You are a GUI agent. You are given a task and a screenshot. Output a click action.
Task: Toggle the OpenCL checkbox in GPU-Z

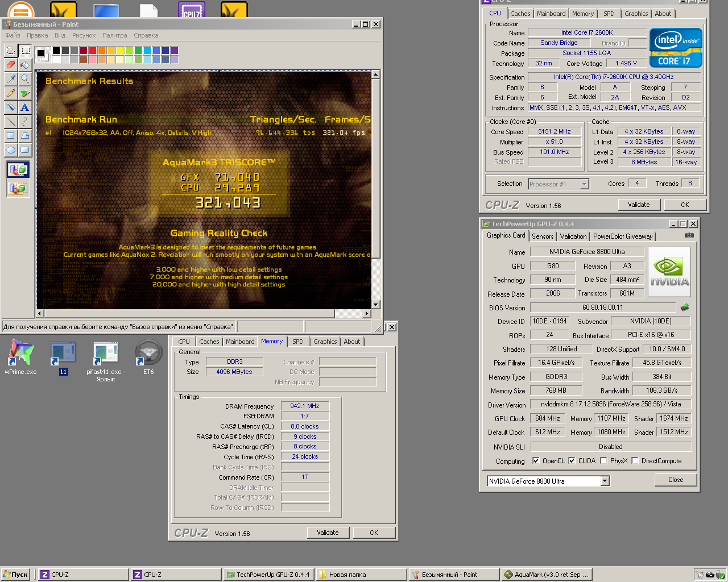536,461
